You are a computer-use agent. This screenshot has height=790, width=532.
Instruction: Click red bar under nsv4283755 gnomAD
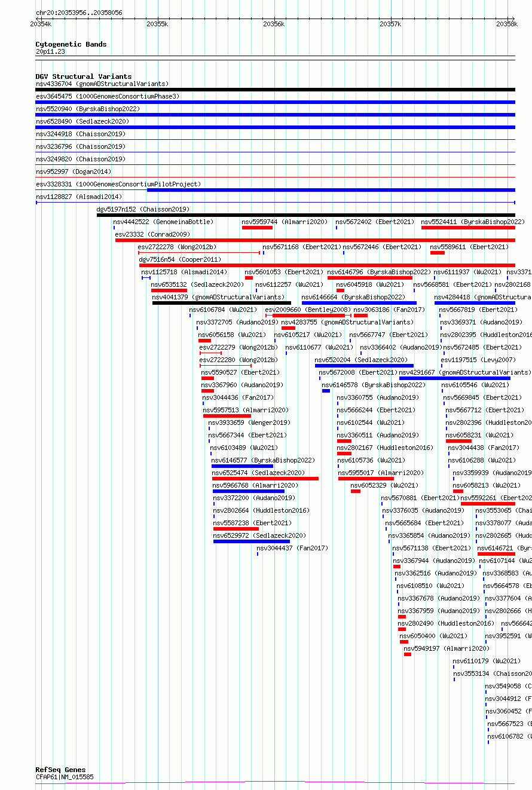pos(288,328)
